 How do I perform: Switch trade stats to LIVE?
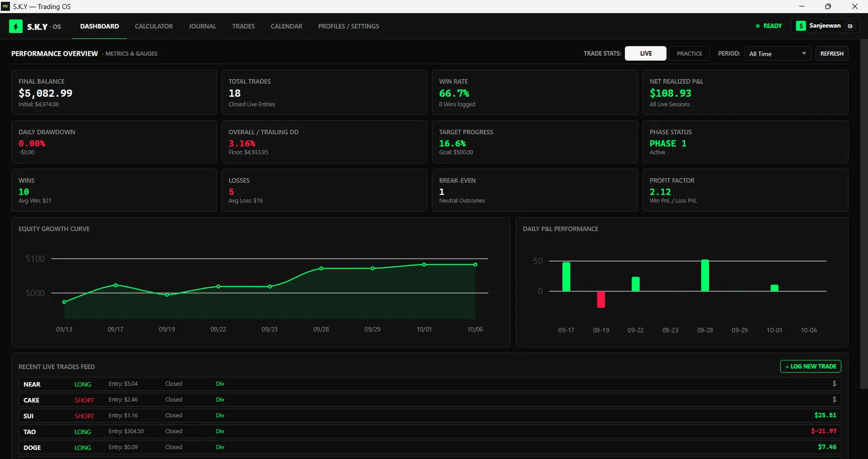[x=646, y=54]
